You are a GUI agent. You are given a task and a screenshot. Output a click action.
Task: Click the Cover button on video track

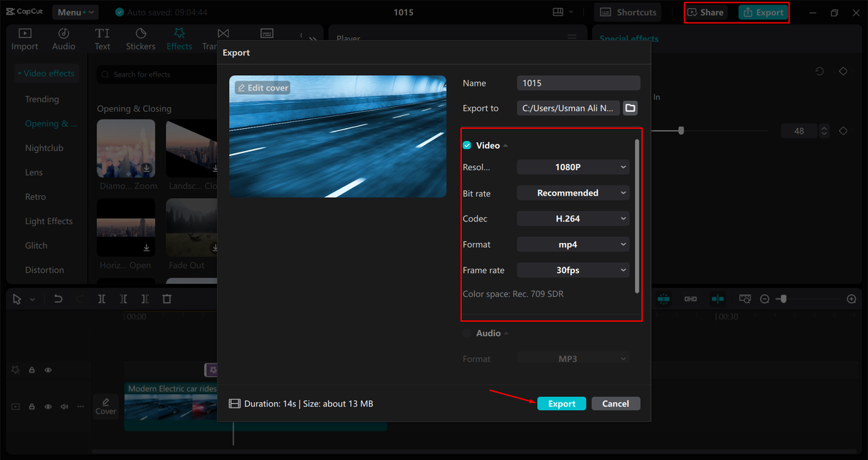tap(106, 406)
